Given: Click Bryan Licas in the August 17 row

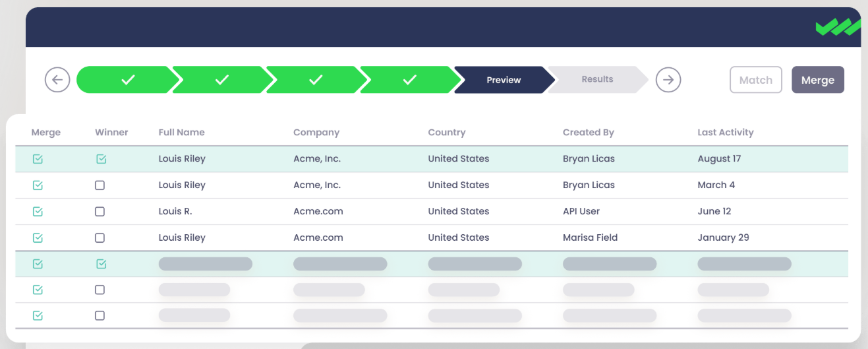Looking at the screenshot, I should pos(589,158).
